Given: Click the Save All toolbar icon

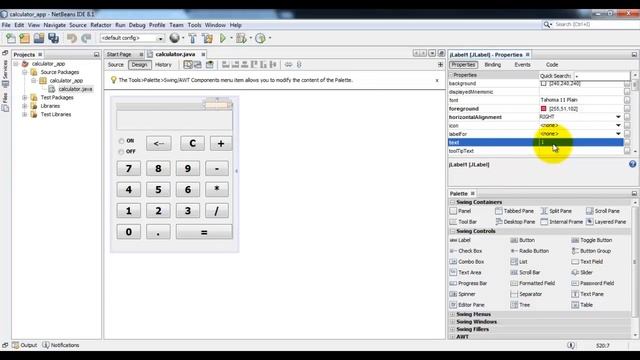Looking at the screenshot, I should (53, 38).
